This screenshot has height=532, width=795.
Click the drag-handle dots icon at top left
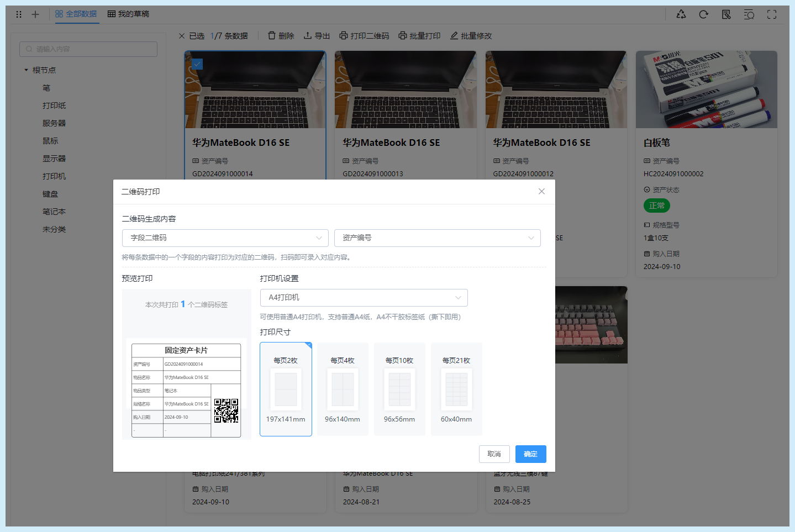click(19, 14)
